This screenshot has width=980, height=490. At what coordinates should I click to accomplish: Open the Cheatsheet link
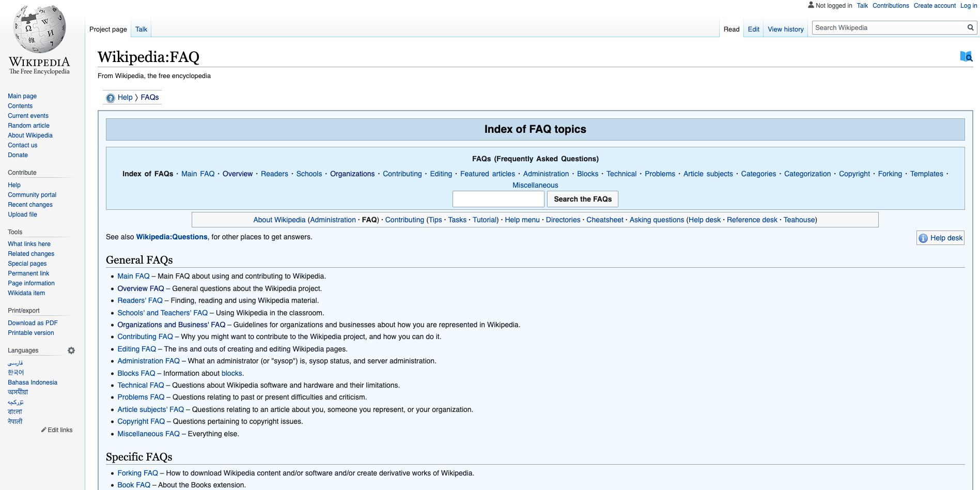[x=605, y=220]
